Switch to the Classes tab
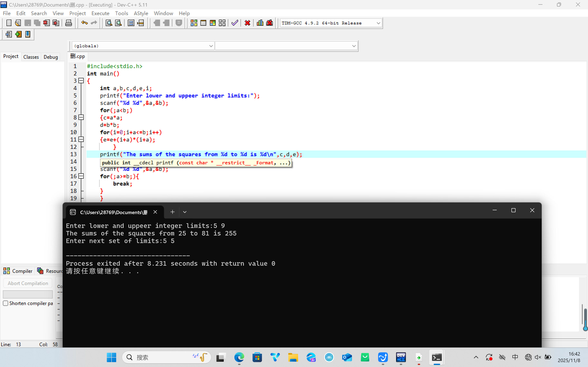 point(31,57)
